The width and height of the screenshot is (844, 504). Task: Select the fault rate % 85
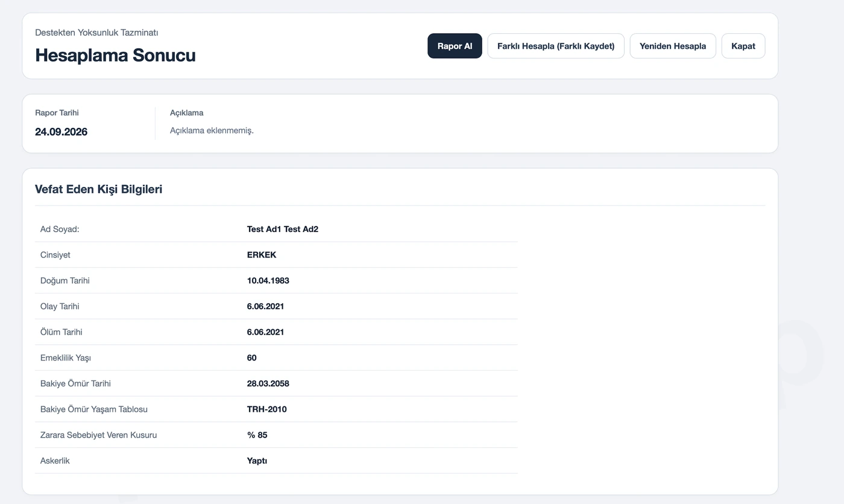pos(257,435)
